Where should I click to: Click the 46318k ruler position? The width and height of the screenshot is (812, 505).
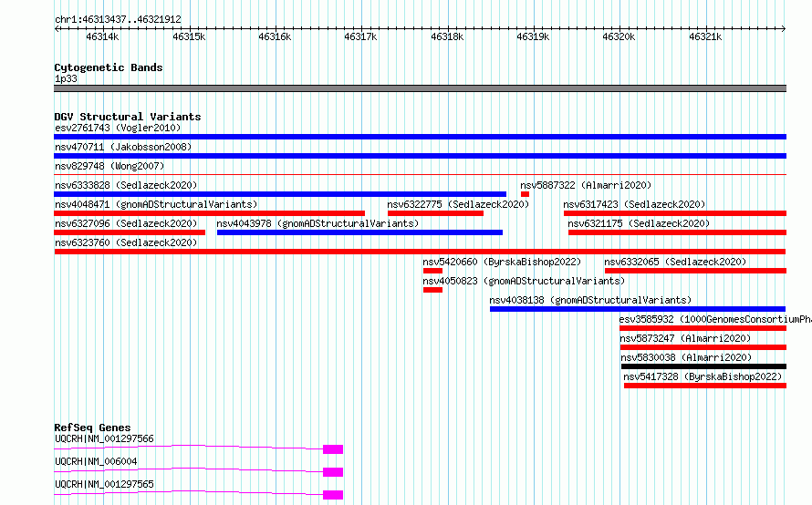(447, 36)
